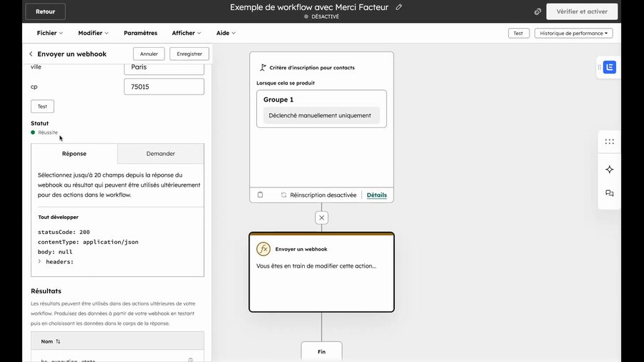Click Critère d'inscription pour contacts title
This screenshot has width=644, height=362.
(312, 67)
